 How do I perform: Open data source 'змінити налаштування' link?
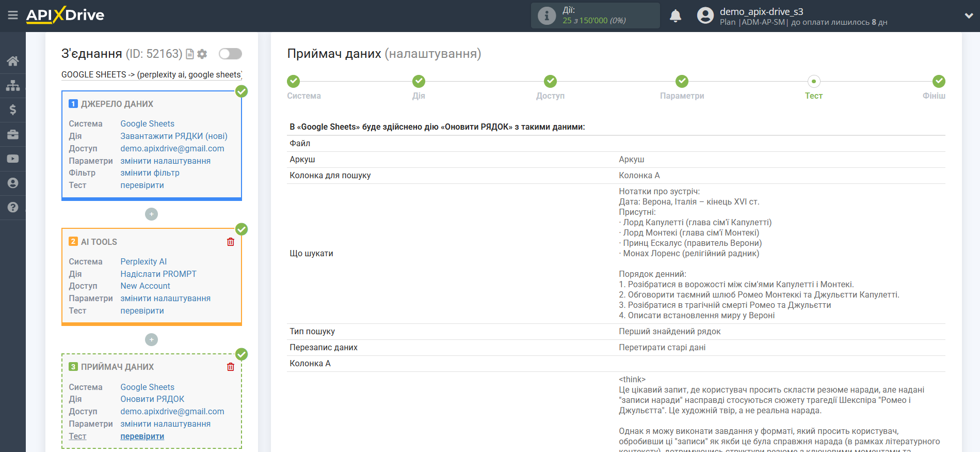click(x=166, y=161)
